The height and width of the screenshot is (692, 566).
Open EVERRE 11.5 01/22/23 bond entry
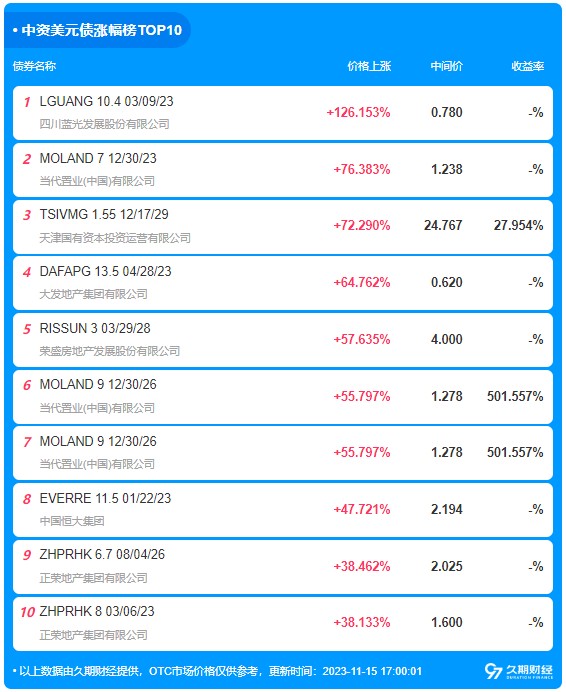point(106,498)
